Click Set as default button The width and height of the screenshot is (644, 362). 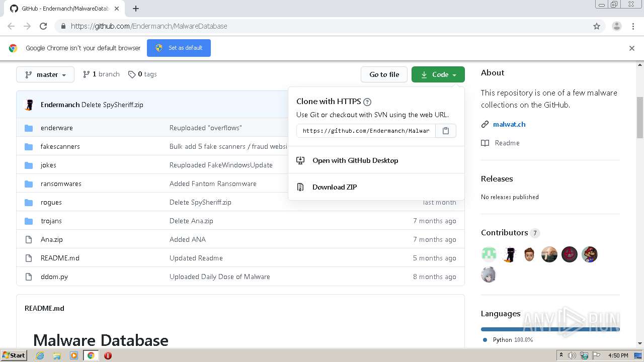point(179,48)
